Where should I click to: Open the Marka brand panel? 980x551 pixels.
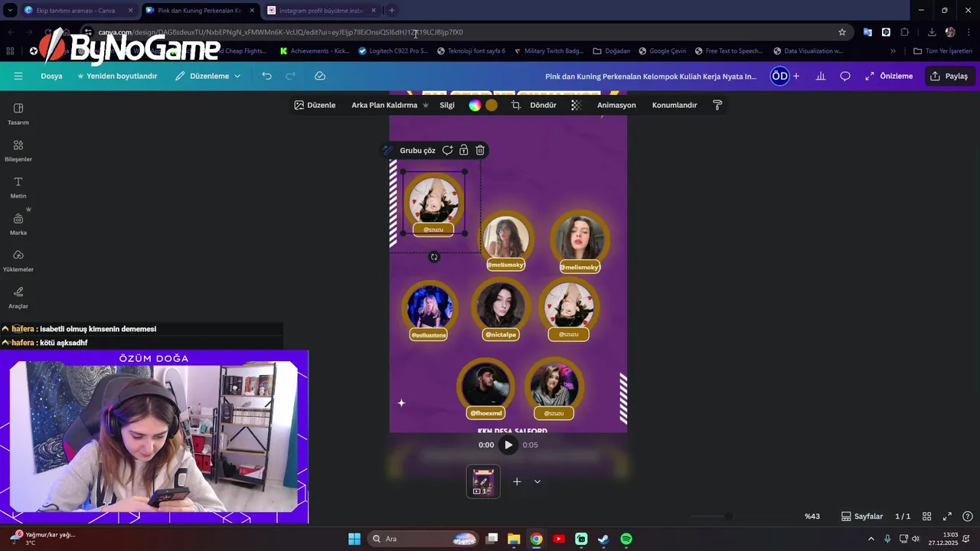[x=18, y=223]
